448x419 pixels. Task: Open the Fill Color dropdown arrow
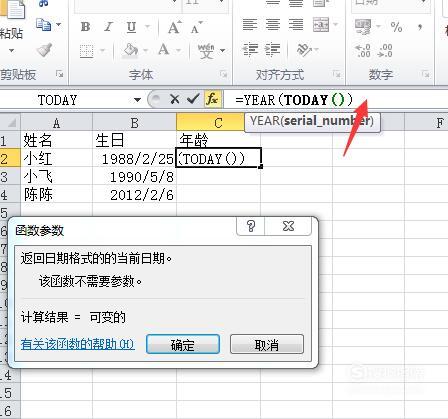(x=145, y=51)
